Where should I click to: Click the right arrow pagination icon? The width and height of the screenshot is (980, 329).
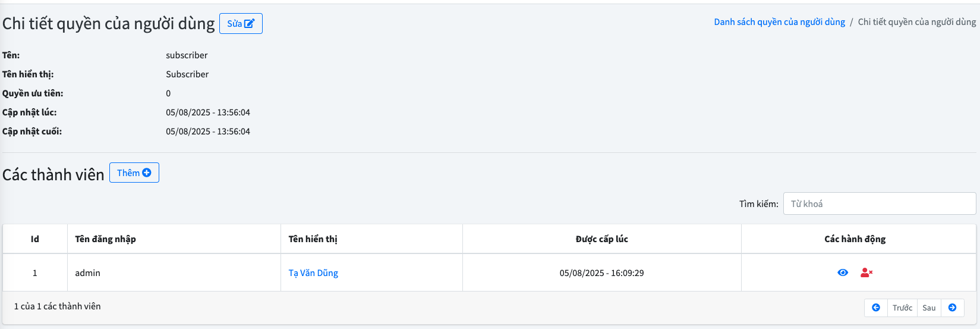pos(952,308)
